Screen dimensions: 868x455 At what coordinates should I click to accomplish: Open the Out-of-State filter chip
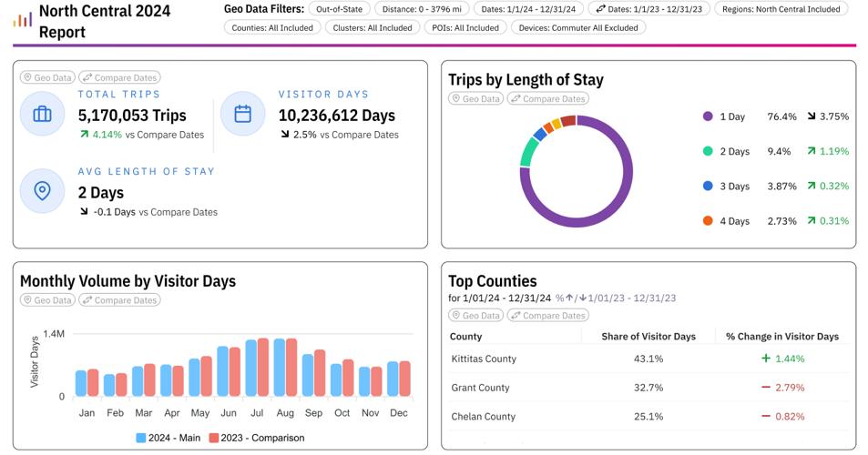point(339,9)
